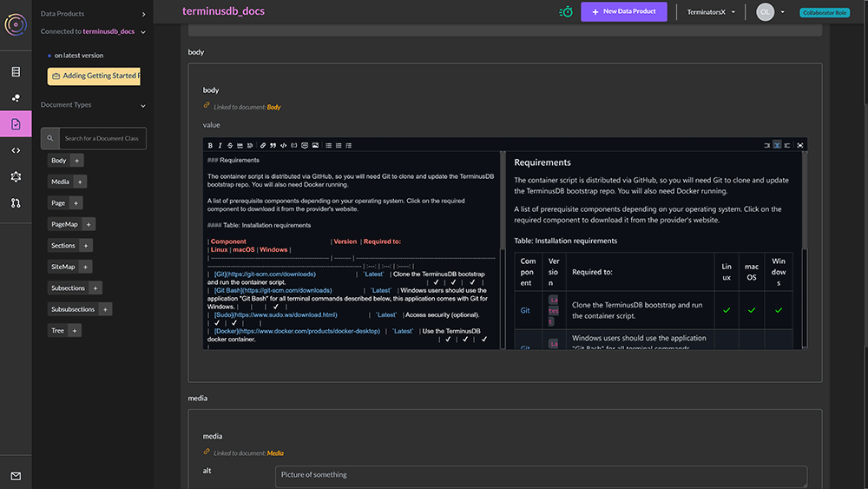Insert a heading title from the editor toolbar
This screenshot has height=489, width=868.
click(250, 145)
